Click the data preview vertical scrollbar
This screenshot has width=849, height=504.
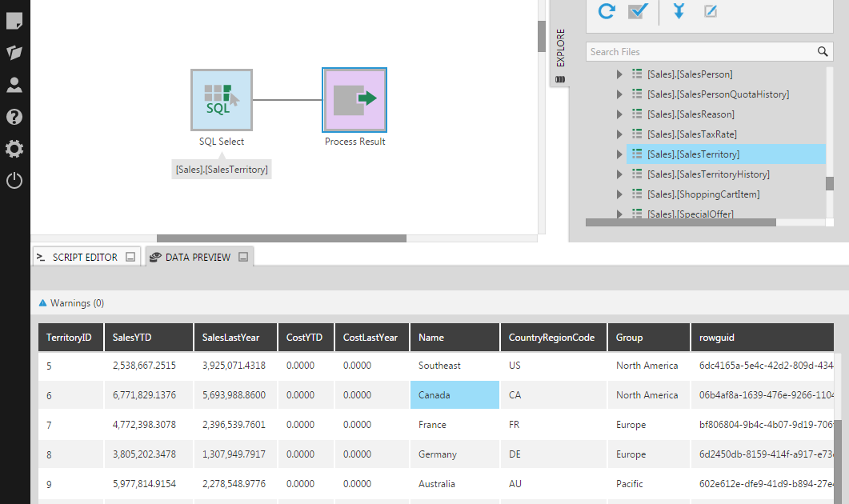(838, 460)
